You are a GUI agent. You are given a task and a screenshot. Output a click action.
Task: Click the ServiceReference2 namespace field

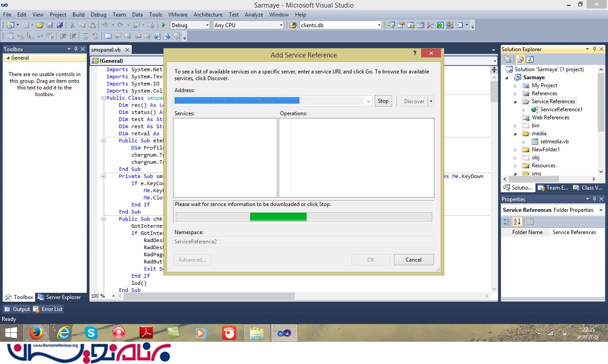tap(304, 242)
